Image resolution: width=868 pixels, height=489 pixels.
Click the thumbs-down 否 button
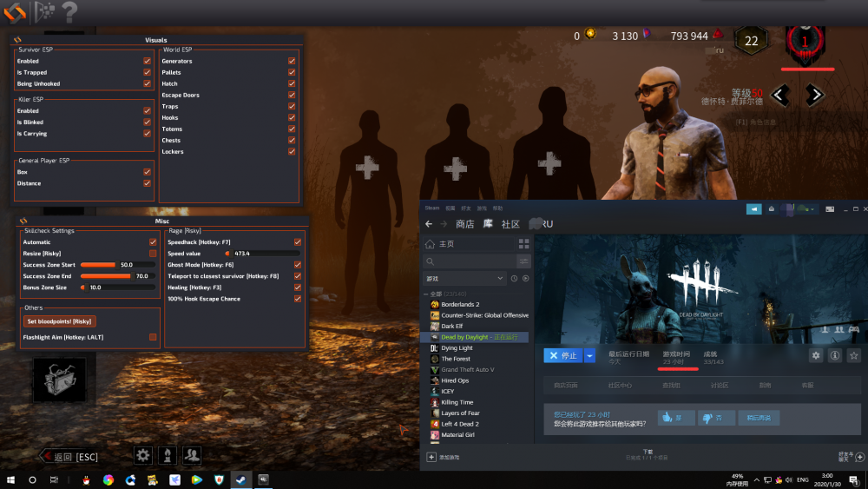716,418
